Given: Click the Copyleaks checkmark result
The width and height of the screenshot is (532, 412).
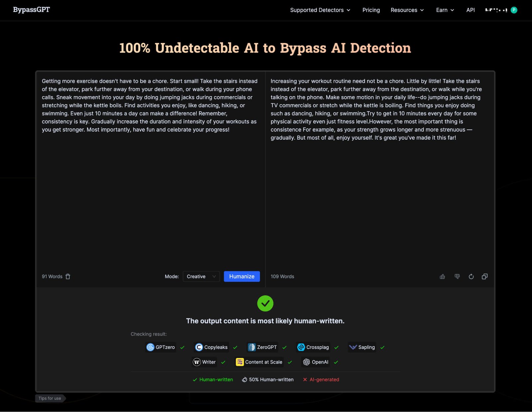Looking at the screenshot, I should tap(235, 347).
